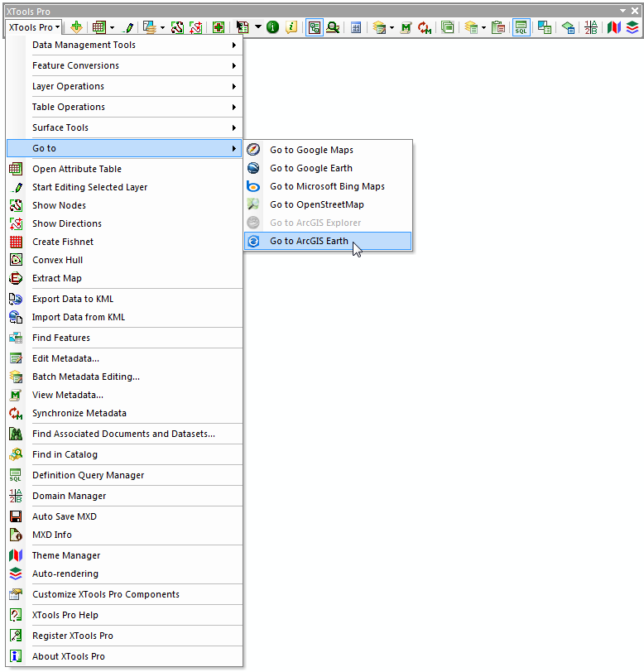Click the Synchronize Metadata toolbar icon
The width and height of the screenshot is (644, 672).
click(425, 28)
